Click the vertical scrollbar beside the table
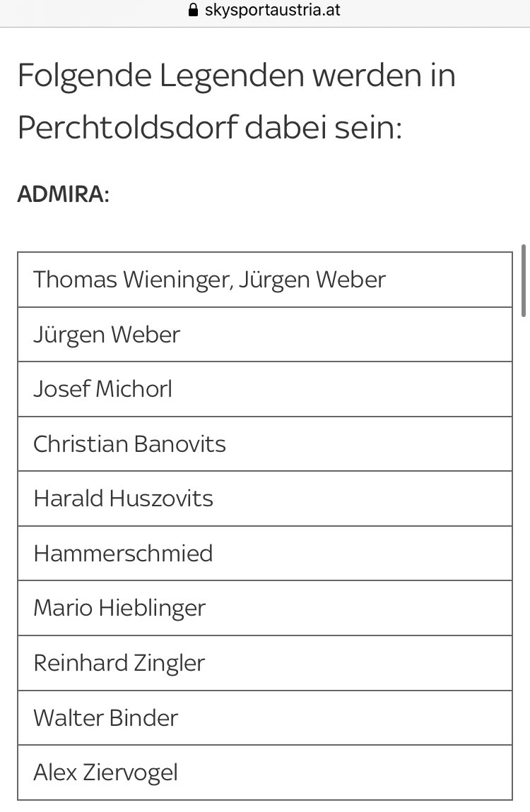530x812 pixels. coord(525,281)
